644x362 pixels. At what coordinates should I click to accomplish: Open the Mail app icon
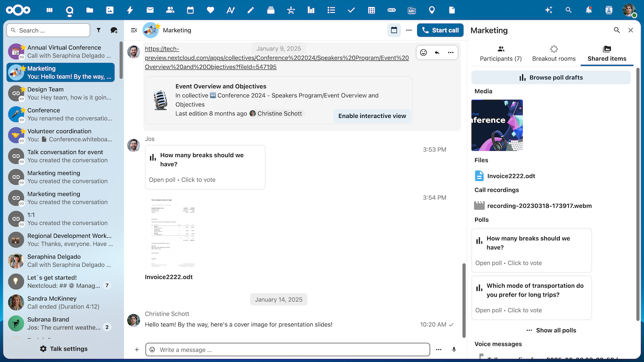pyautogui.click(x=150, y=10)
